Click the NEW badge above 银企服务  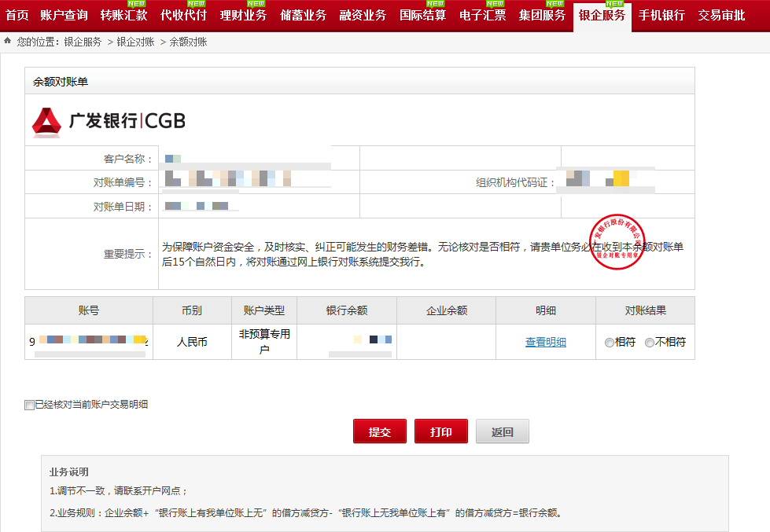point(615,3)
